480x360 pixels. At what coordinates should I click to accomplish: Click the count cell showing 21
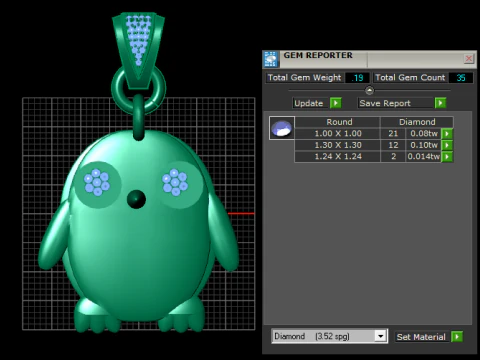[393, 134]
